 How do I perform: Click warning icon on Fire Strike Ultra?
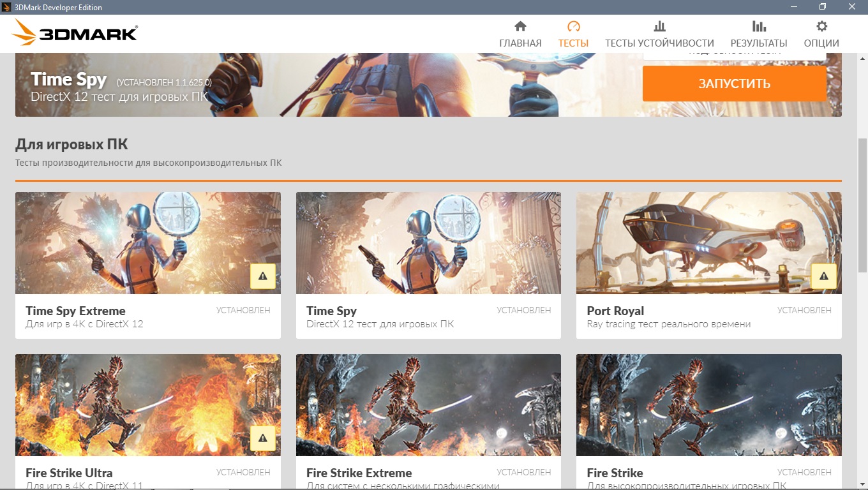[263, 438]
